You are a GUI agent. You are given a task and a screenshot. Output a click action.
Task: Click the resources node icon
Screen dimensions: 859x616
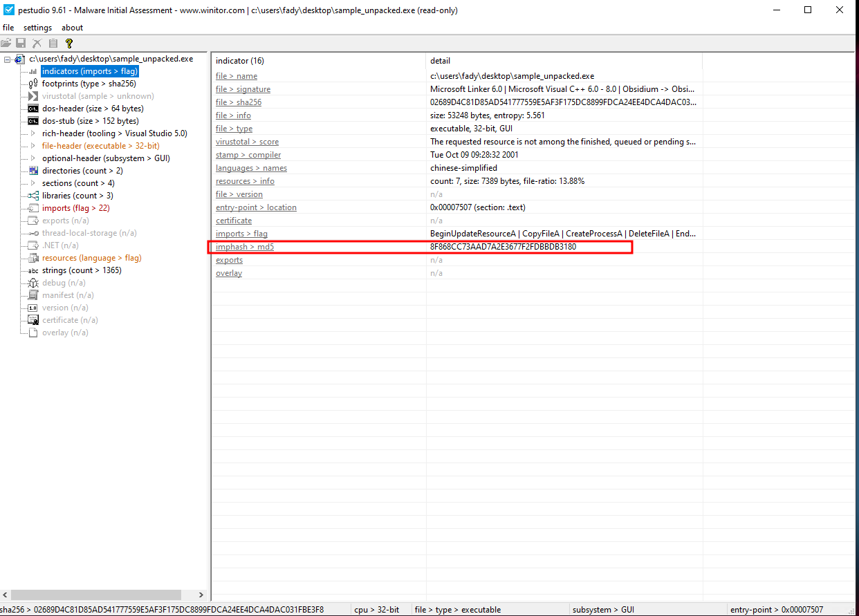33,258
